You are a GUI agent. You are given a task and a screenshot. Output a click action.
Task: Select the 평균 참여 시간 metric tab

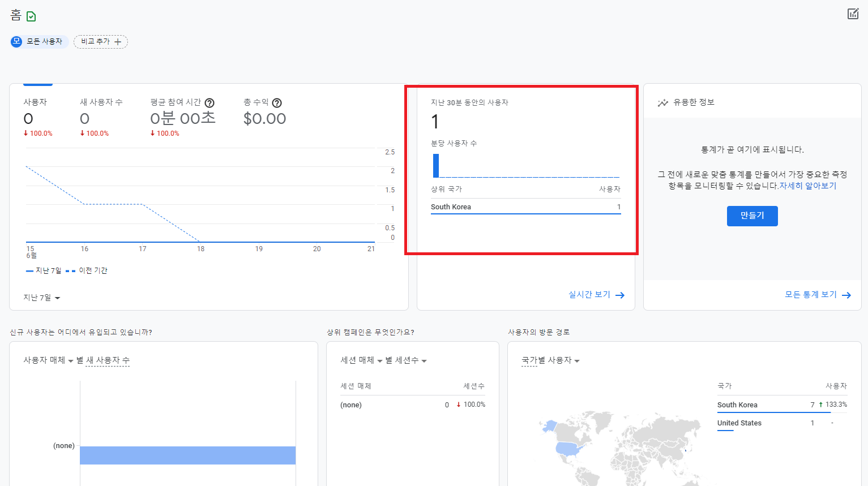[x=183, y=117]
